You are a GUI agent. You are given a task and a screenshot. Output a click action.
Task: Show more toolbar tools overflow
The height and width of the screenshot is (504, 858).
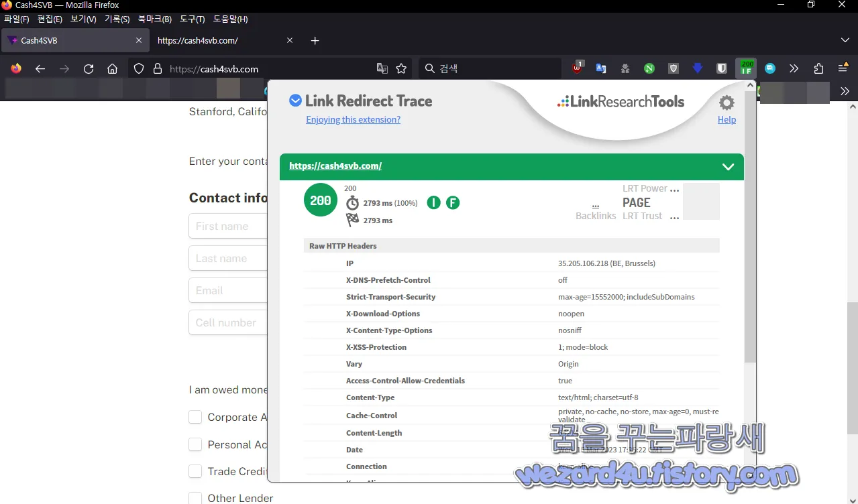(x=794, y=68)
